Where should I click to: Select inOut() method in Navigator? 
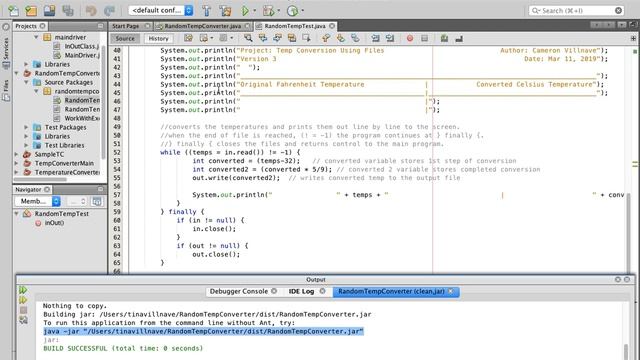(54, 223)
